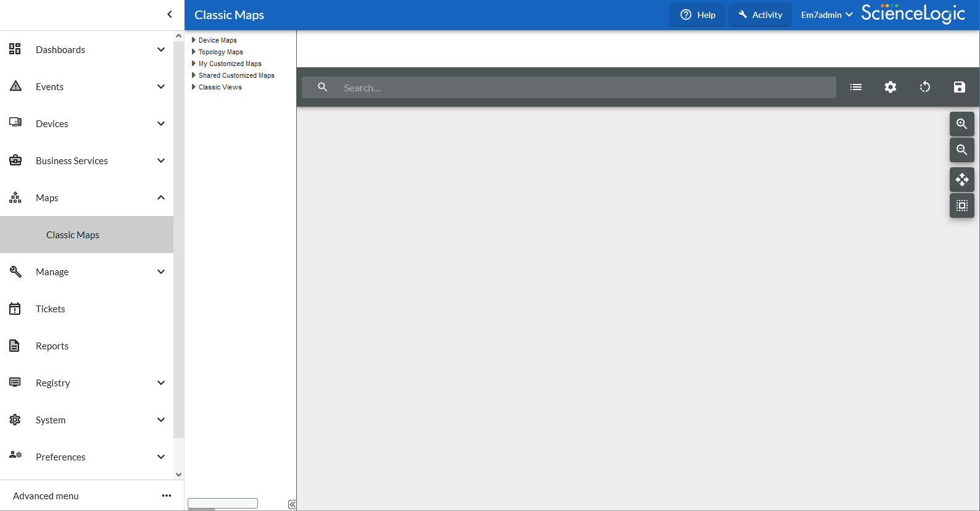Click the Help button

(697, 15)
